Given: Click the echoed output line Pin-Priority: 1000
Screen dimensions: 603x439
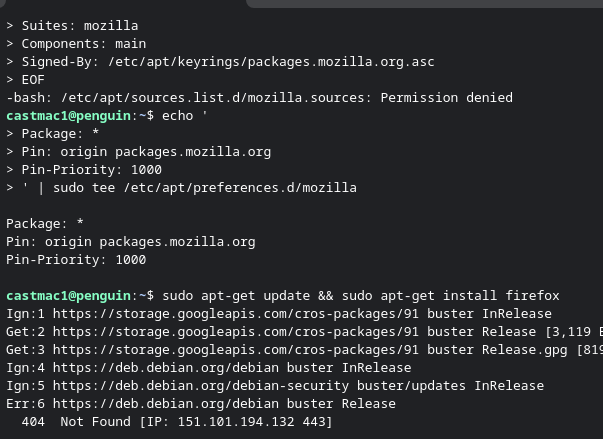Looking at the screenshot, I should (x=76, y=260).
